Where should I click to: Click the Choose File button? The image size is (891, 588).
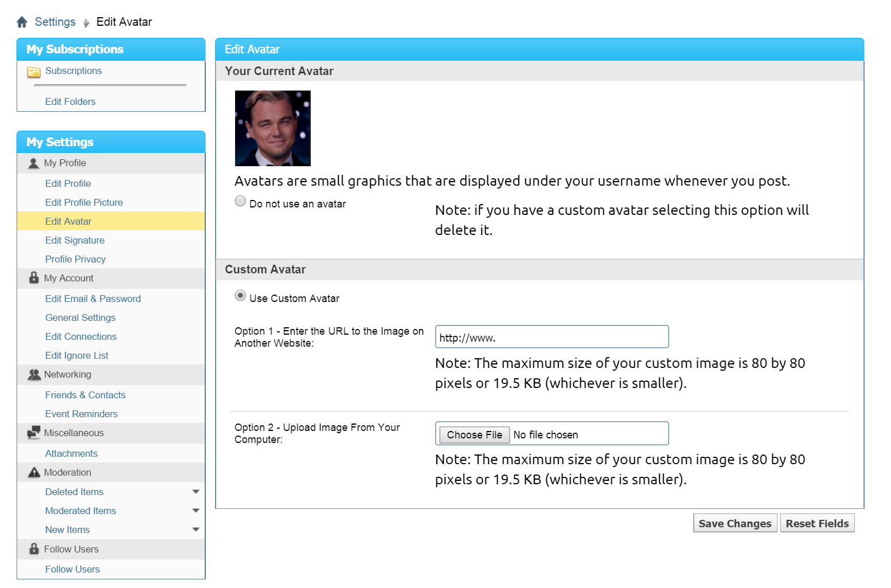tap(474, 435)
